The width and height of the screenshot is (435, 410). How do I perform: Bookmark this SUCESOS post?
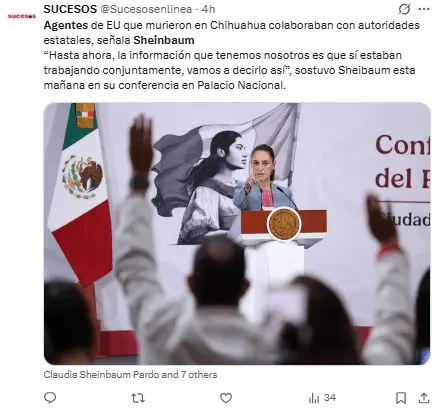(401, 398)
